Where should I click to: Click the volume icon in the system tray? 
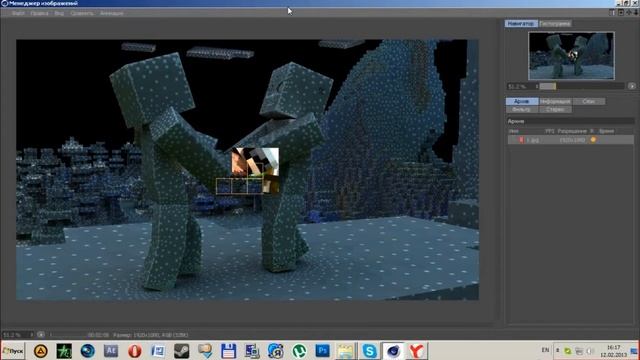(590, 351)
